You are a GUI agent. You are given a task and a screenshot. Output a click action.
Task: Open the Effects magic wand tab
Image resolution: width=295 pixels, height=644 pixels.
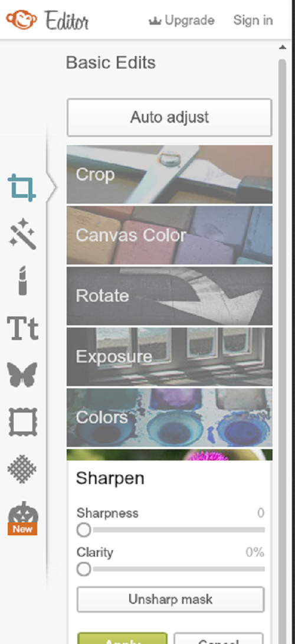click(23, 234)
